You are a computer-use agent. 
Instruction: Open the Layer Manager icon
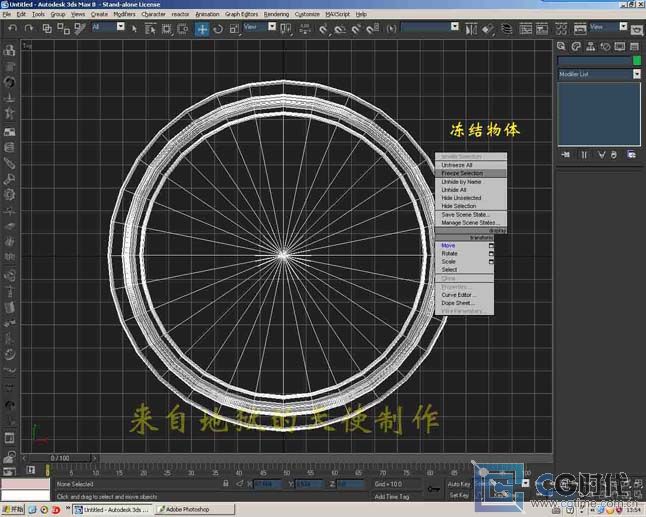507,29
